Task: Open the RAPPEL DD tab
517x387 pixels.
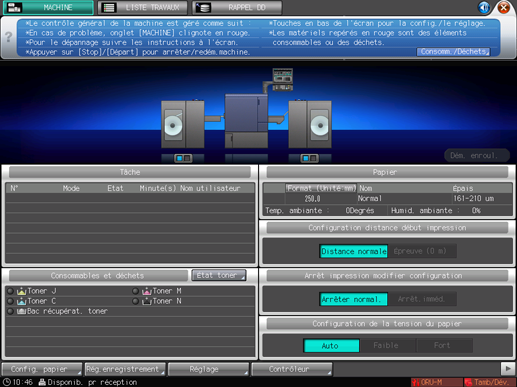Action: [237, 7]
